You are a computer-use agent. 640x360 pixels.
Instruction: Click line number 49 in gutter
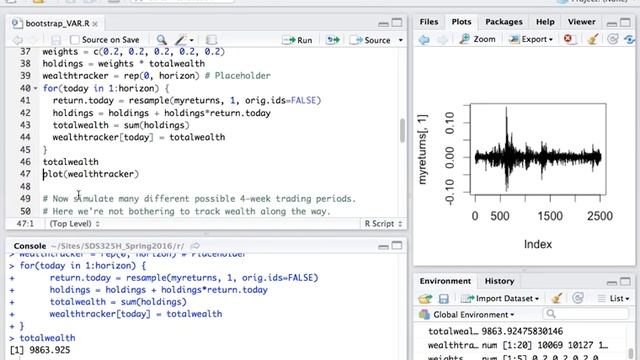coord(25,199)
